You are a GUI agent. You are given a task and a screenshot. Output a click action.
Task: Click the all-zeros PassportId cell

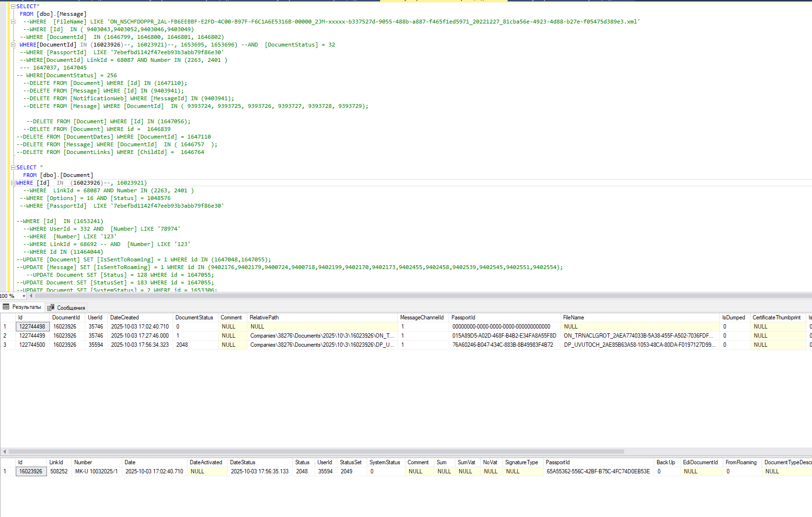tap(505, 327)
